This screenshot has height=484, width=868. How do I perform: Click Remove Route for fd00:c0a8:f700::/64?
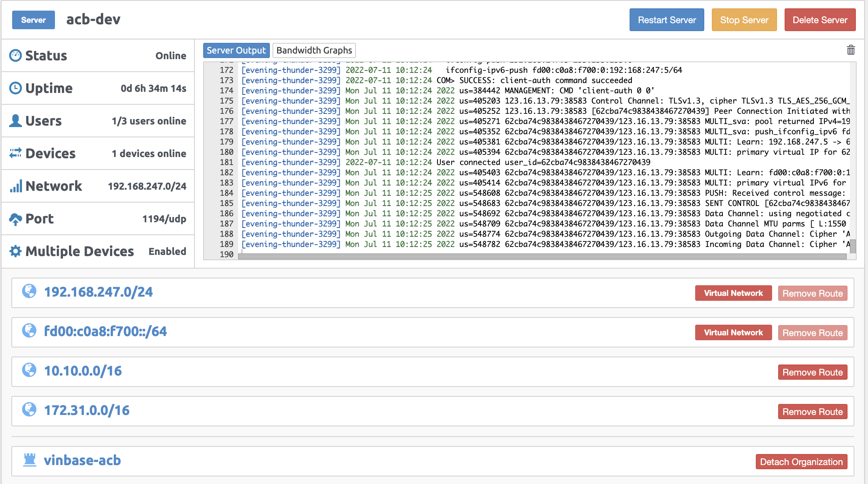pyautogui.click(x=813, y=333)
